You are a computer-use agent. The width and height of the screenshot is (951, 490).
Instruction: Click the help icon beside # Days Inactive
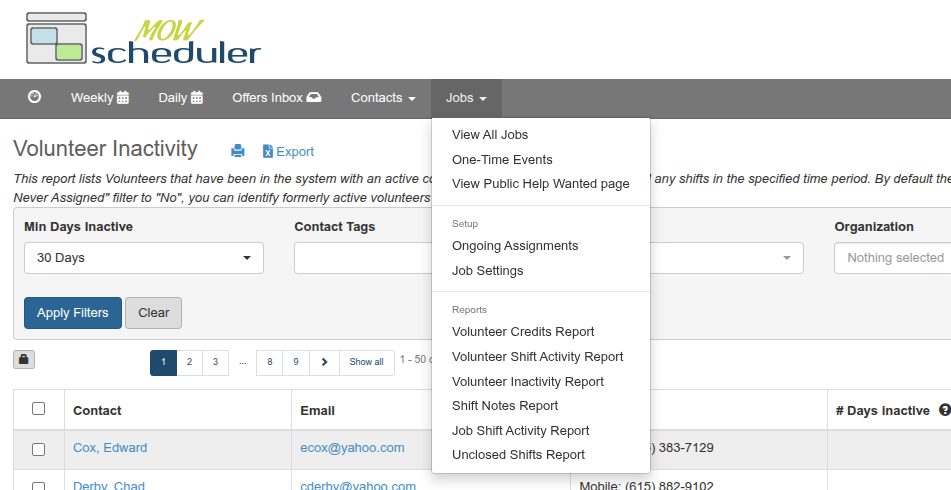pos(945,410)
